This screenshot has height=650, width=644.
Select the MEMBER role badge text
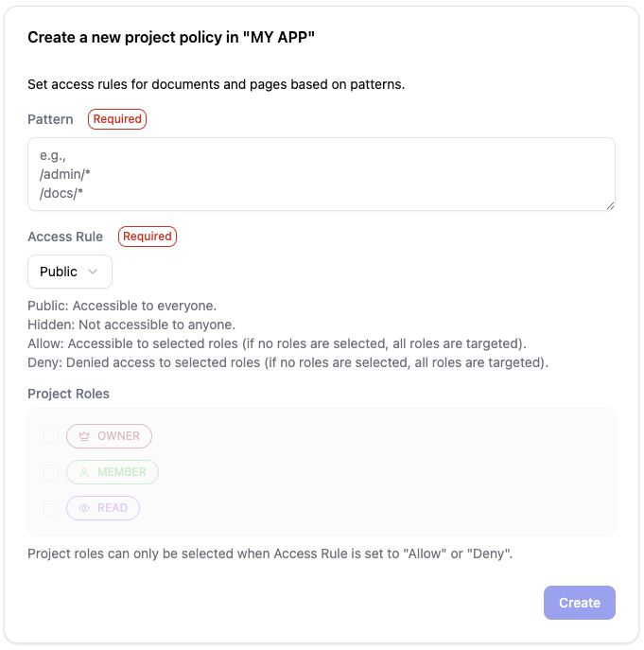(122, 472)
